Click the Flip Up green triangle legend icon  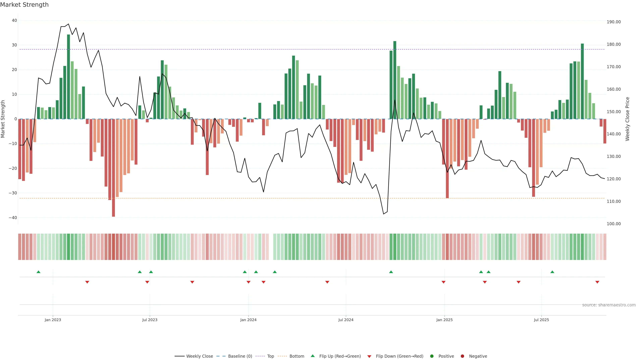(x=312, y=356)
